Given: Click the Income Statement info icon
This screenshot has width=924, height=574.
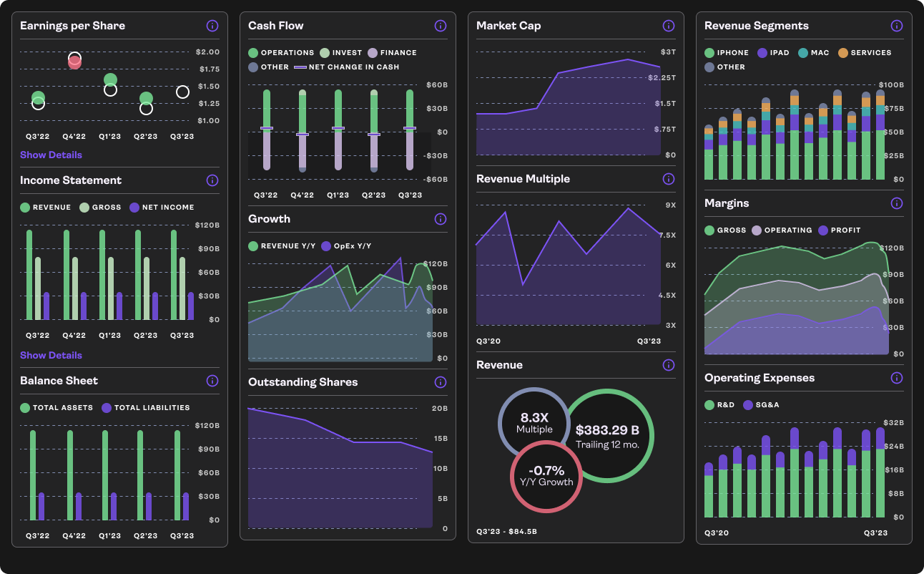Looking at the screenshot, I should point(212,180).
